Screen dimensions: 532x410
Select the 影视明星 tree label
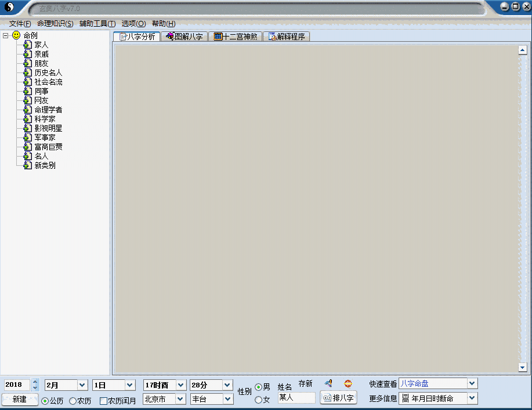click(48, 128)
